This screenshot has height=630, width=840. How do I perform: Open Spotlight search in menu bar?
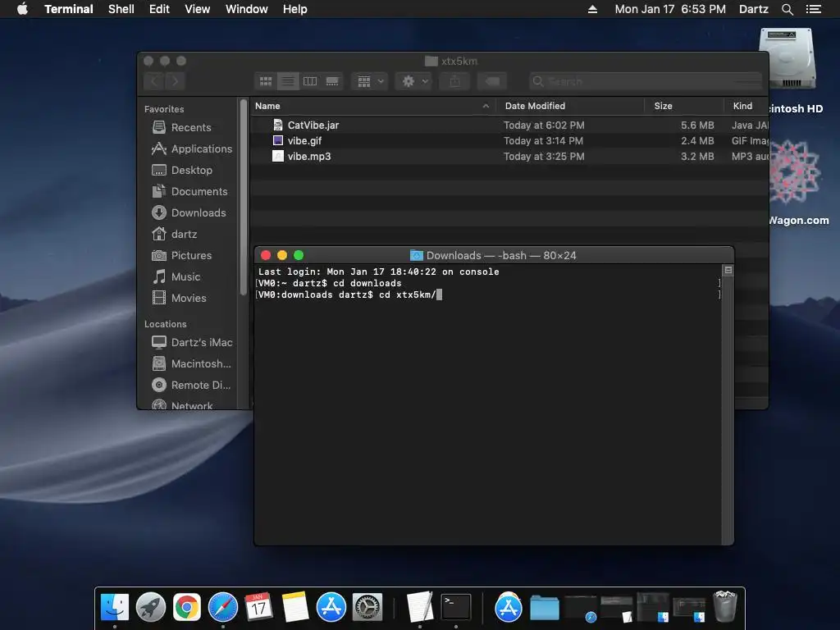pos(787,9)
